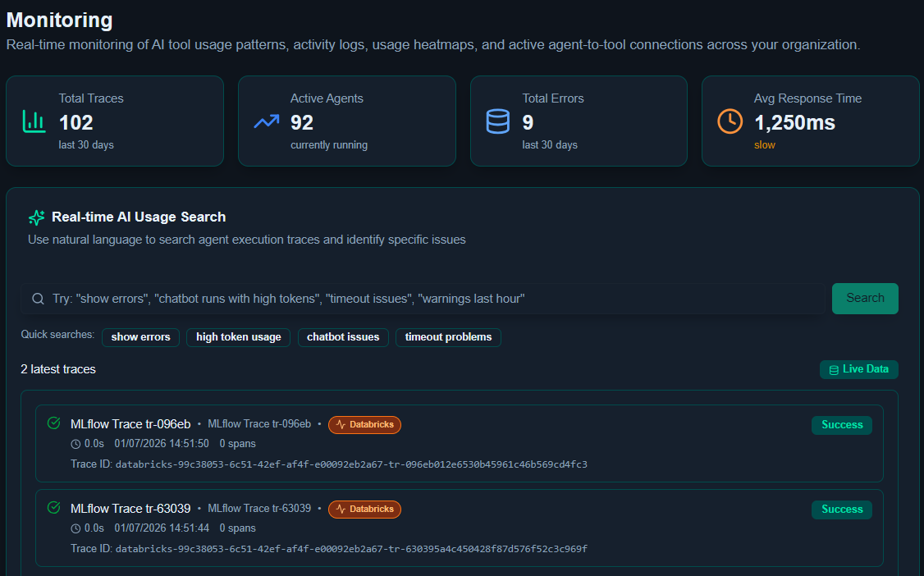The width and height of the screenshot is (924, 576).
Task: Click the trending arrow icon in Active Agents
Action: tap(266, 121)
